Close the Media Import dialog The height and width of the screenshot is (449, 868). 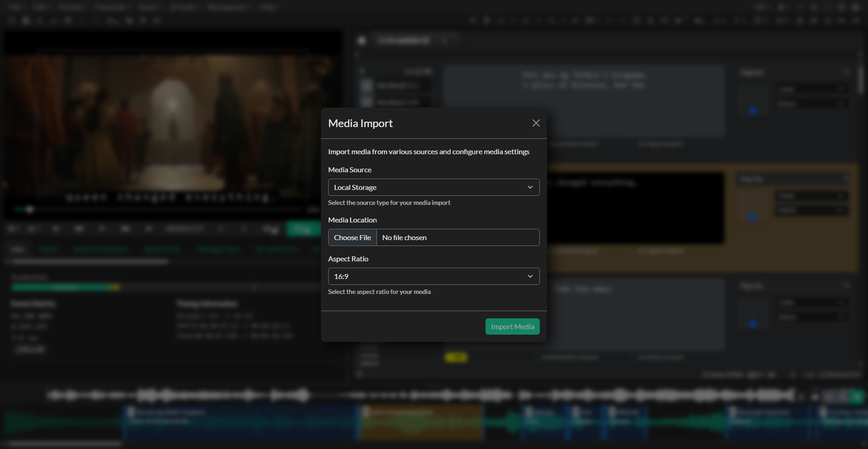click(x=536, y=123)
